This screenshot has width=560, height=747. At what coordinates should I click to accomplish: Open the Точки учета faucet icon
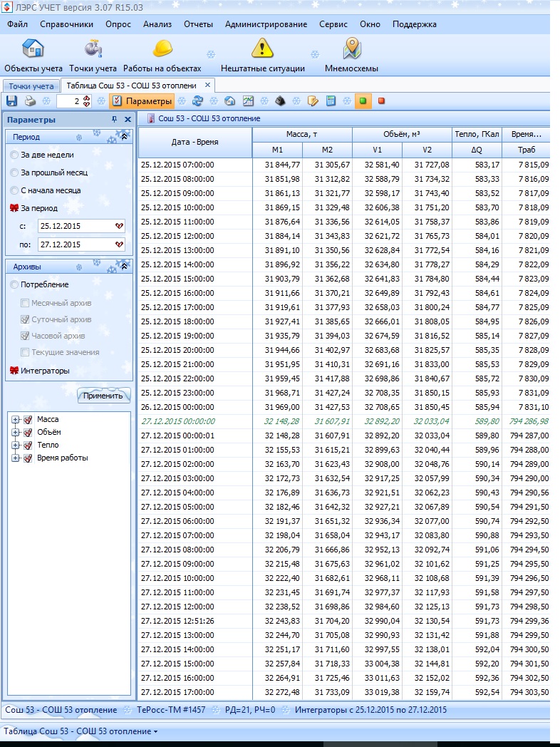[93, 48]
